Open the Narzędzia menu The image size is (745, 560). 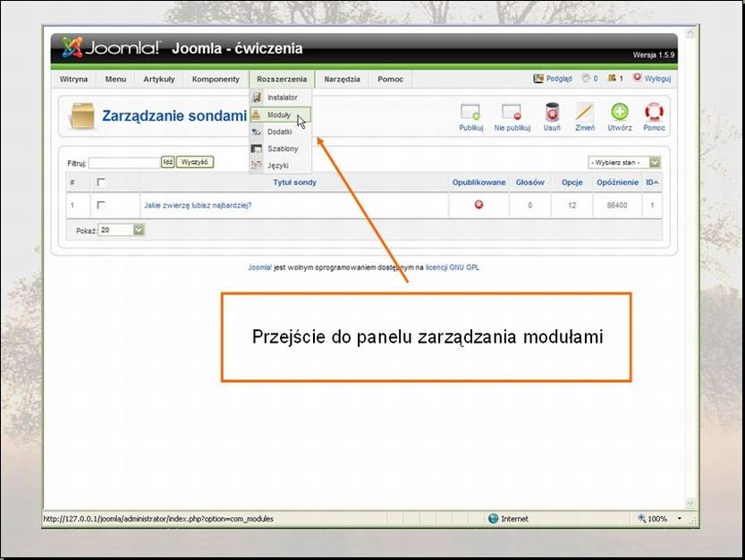(342, 79)
